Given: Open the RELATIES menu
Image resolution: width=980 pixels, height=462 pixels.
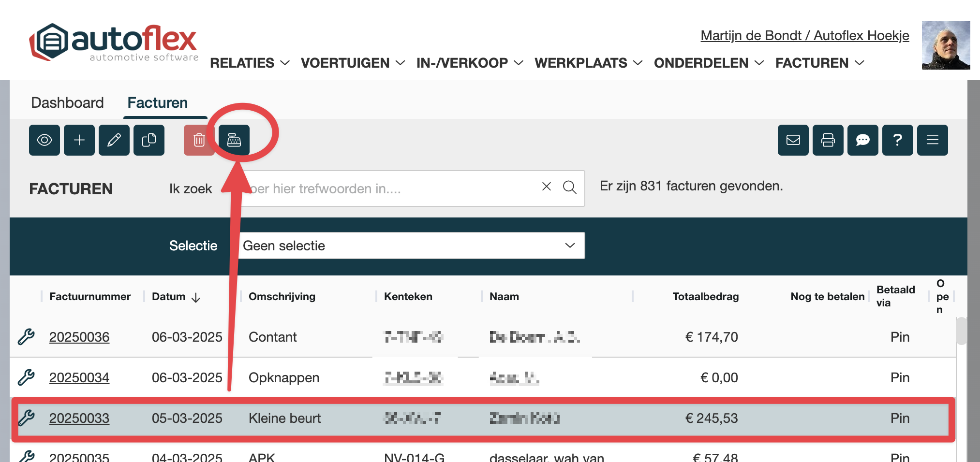Looking at the screenshot, I should 250,63.
